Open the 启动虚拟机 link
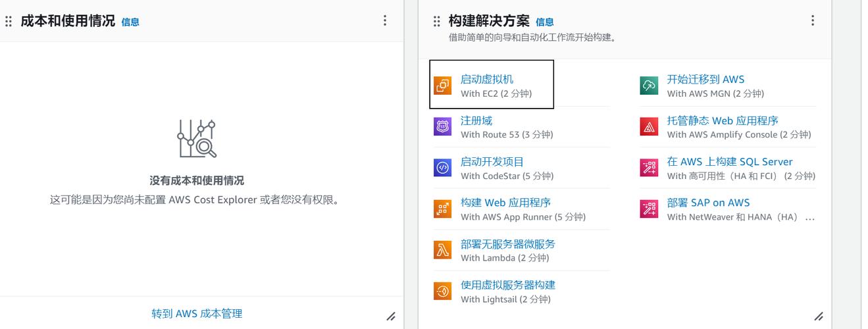 [487, 79]
